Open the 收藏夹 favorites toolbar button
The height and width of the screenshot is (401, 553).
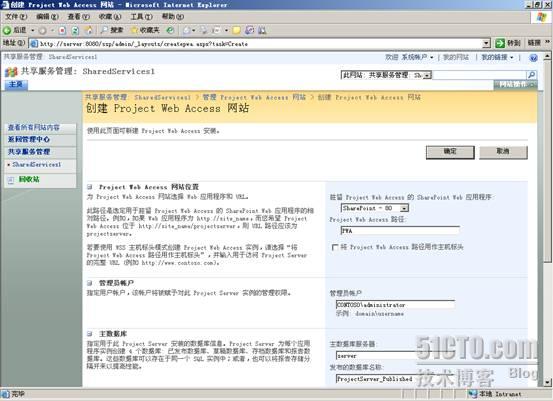click(x=145, y=30)
